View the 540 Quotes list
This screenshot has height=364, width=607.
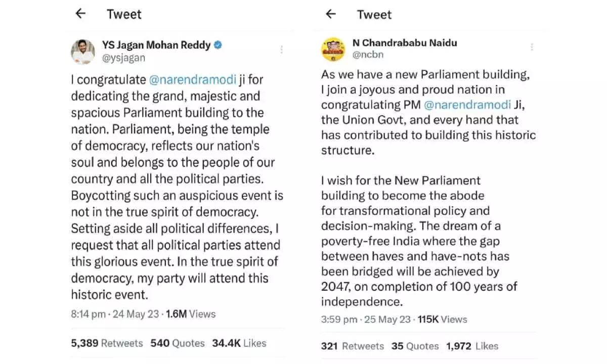pyautogui.click(x=178, y=343)
